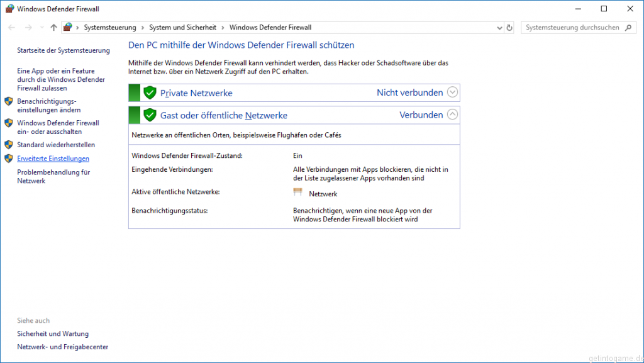The height and width of the screenshot is (363, 644).
Task: Click 'Windows Defender Firewall-Zustand:' label
Action: 187,155
